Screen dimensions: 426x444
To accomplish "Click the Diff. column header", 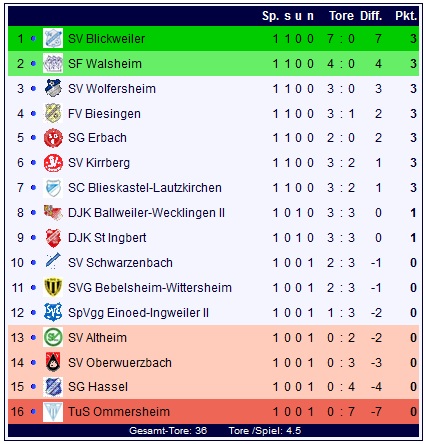I will tap(371, 16).
